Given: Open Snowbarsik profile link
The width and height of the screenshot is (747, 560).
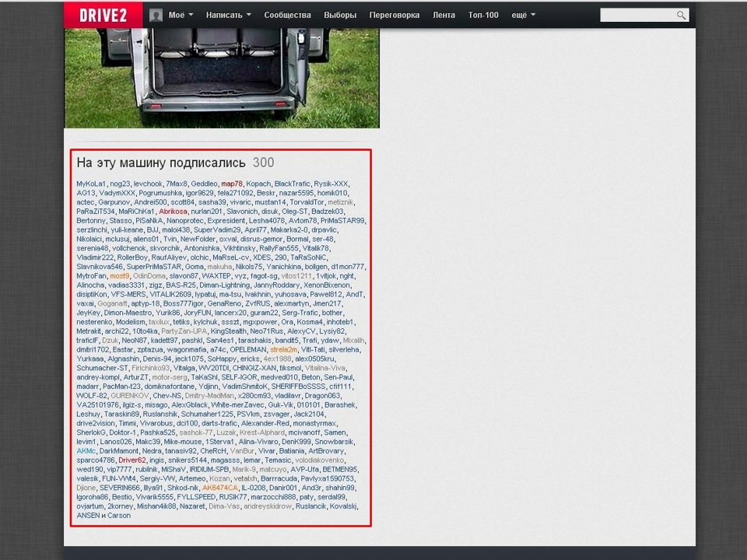Looking at the screenshot, I should coord(334,442).
